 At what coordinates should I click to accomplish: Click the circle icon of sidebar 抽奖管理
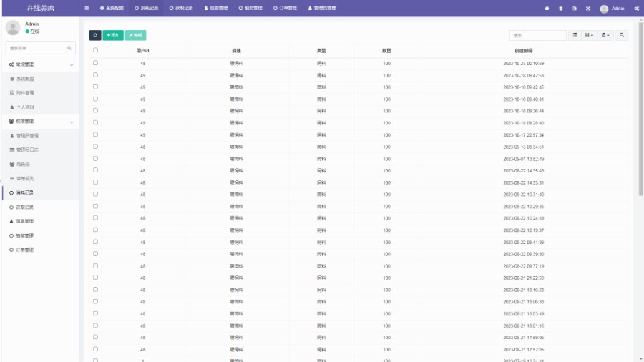[x=11, y=235]
